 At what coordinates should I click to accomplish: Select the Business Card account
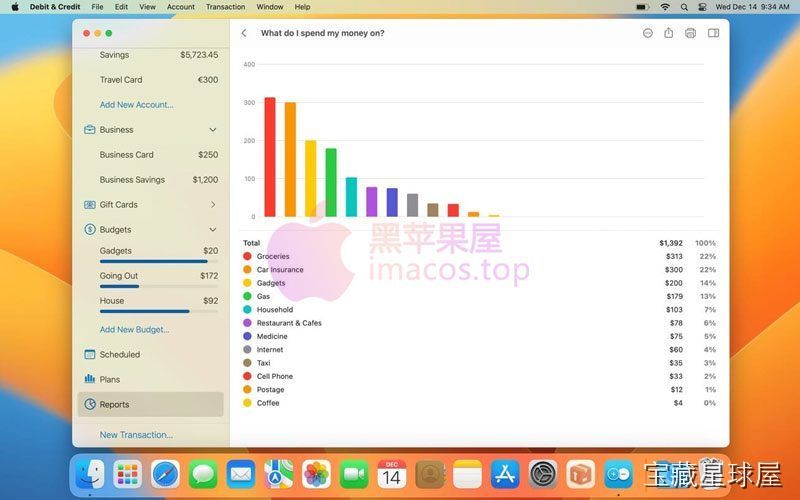(151, 155)
